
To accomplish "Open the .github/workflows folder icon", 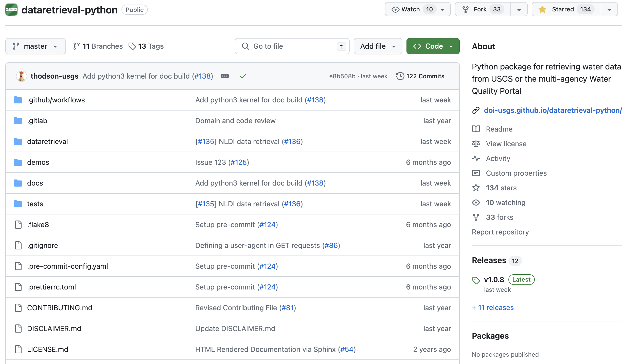I will point(18,100).
